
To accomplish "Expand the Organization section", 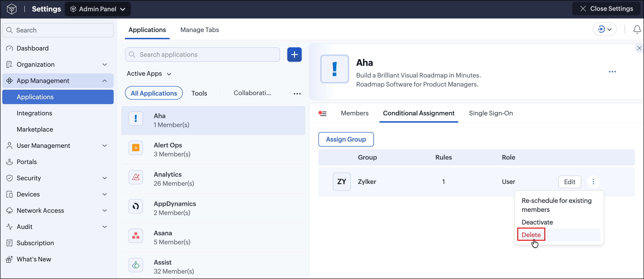I will pyautogui.click(x=58, y=64).
